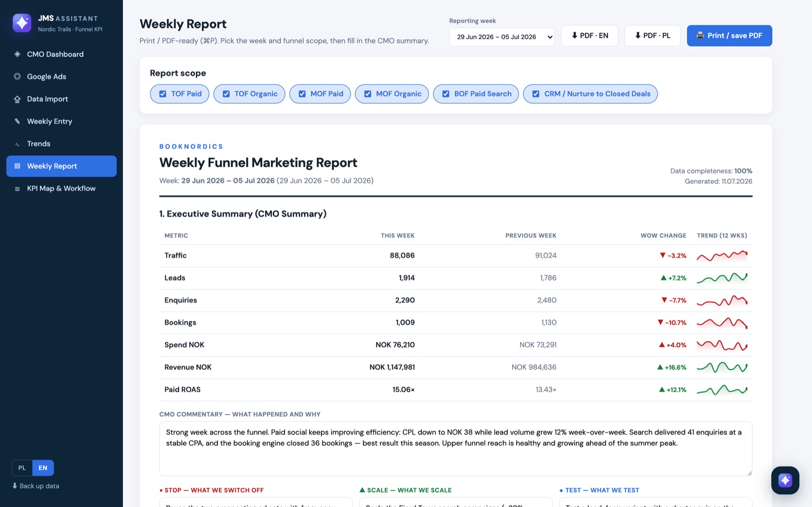Click the Enquiries trend sparkline
The height and width of the screenshot is (507, 812).
(722, 300)
